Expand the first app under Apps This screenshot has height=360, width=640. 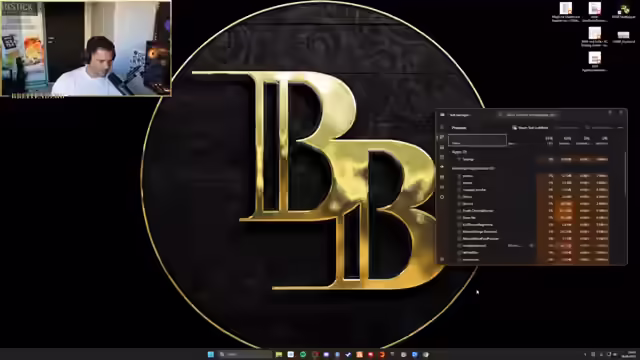point(459,159)
